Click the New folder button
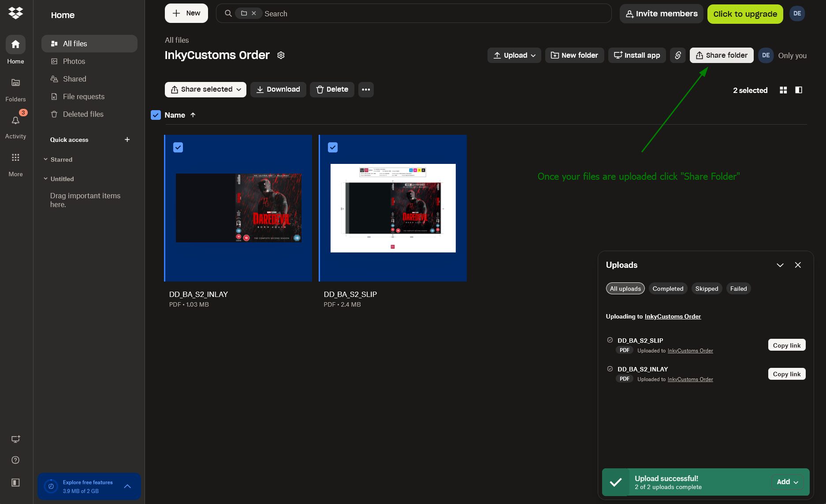This screenshot has height=504, width=826. pyautogui.click(x=575, y=55)
